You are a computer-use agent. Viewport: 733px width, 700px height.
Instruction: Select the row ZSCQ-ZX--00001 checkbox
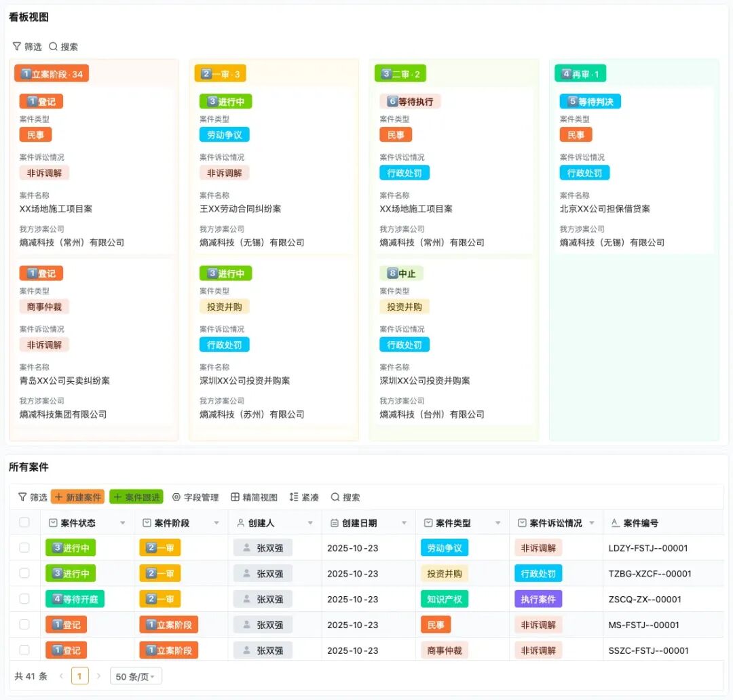(x=24, y=599)
